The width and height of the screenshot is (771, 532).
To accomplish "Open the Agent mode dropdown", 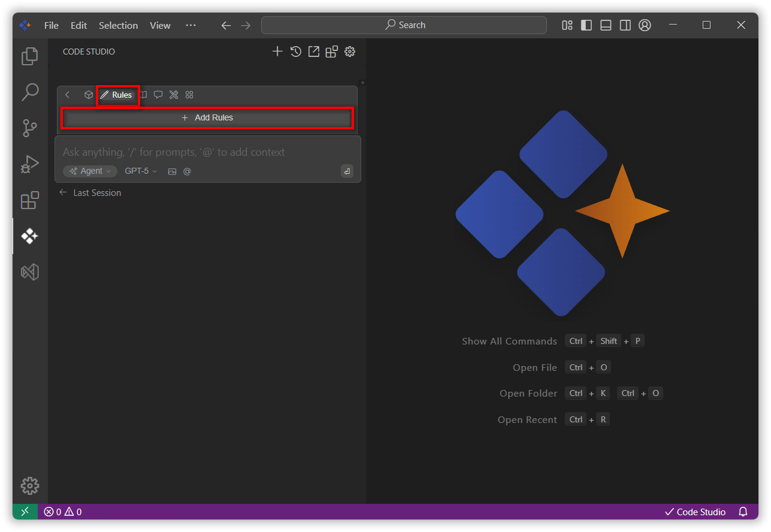I will 90,171.
